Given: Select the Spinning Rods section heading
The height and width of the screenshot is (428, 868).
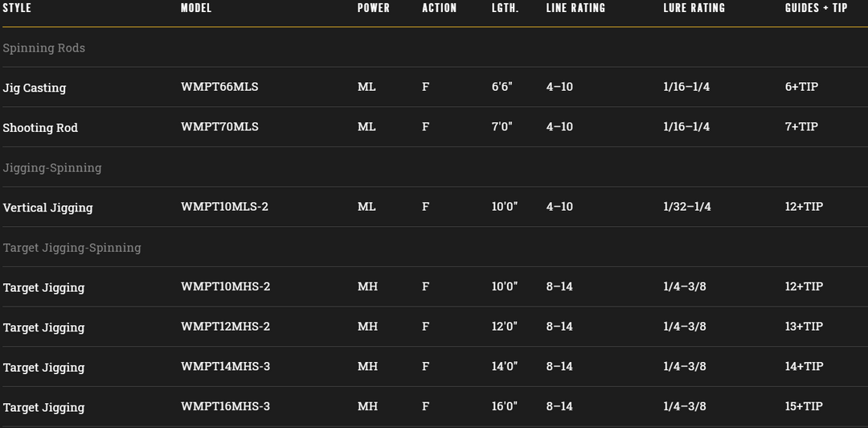Looking at the screenshot, I should point(44,48).
